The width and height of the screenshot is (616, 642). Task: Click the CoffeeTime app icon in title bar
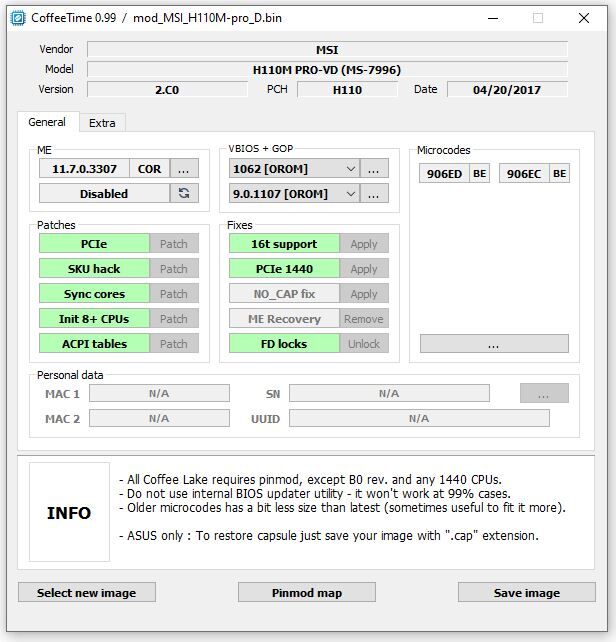(18, 18)
